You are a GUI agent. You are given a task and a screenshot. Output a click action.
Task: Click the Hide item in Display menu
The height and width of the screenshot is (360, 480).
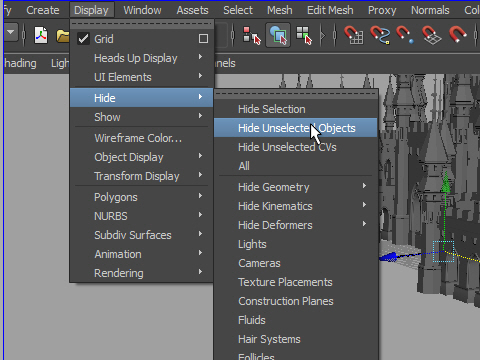pos(141,98)
